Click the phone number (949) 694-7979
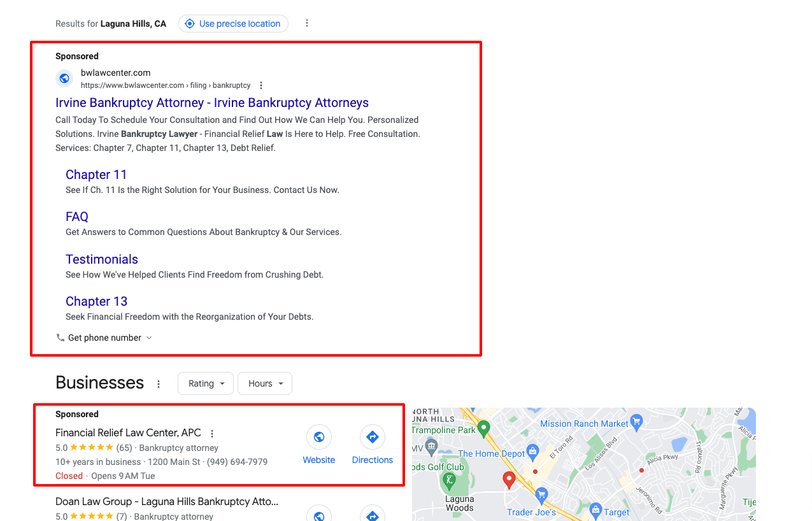The image size is (812, 521). tap(238, 462)
